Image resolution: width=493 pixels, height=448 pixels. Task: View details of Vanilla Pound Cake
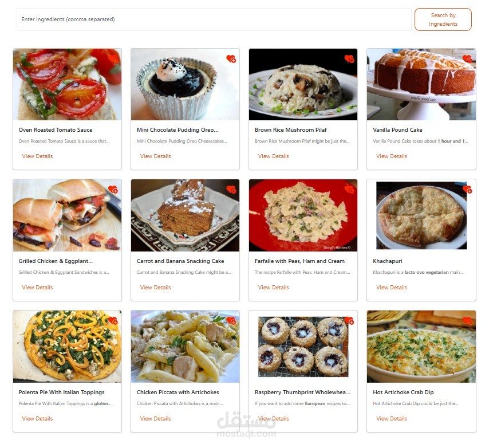(392, 156)
